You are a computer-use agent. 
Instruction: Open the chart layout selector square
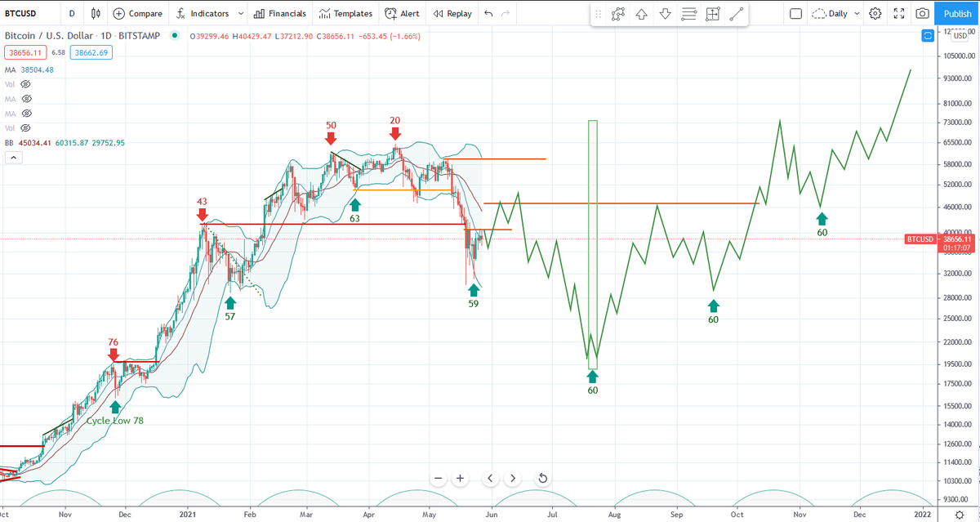(x=795, y=14)
